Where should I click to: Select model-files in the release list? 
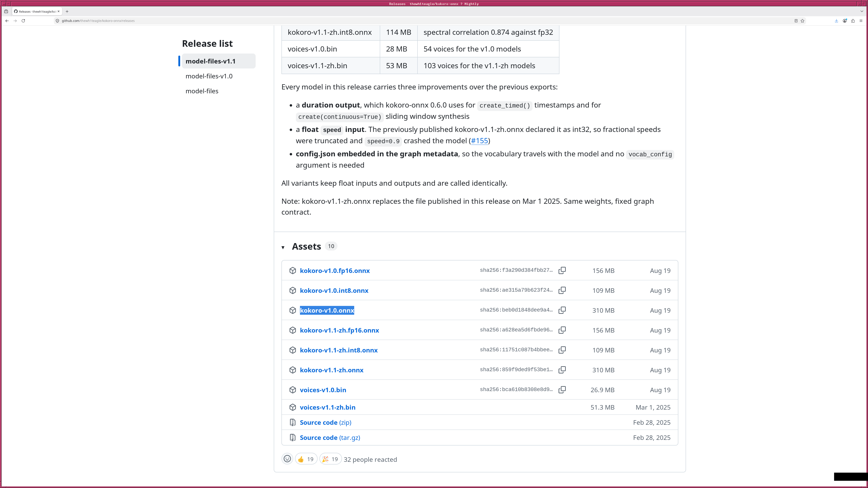coord(202,91)
